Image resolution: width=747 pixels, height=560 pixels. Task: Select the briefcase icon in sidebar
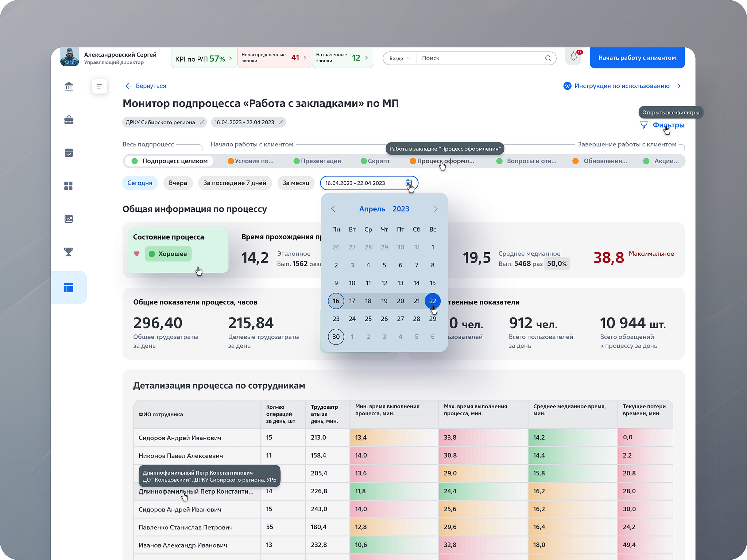pyautogui.click(x=69, y=120)
